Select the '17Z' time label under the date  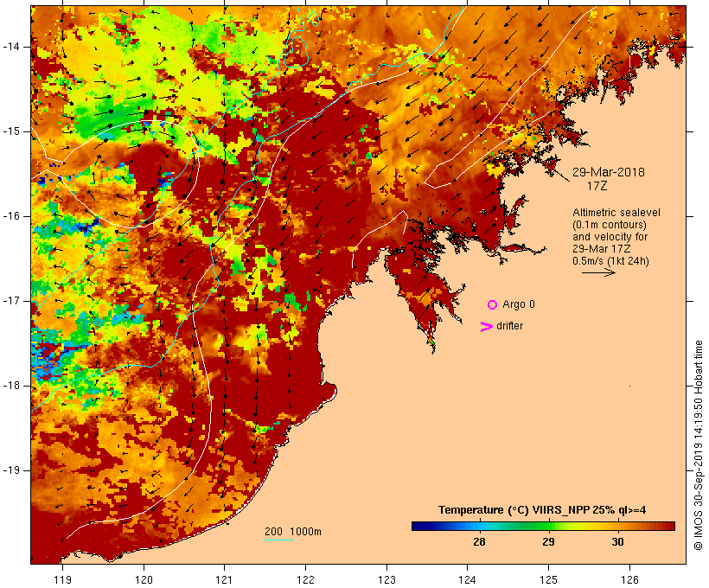coord(597,186)
